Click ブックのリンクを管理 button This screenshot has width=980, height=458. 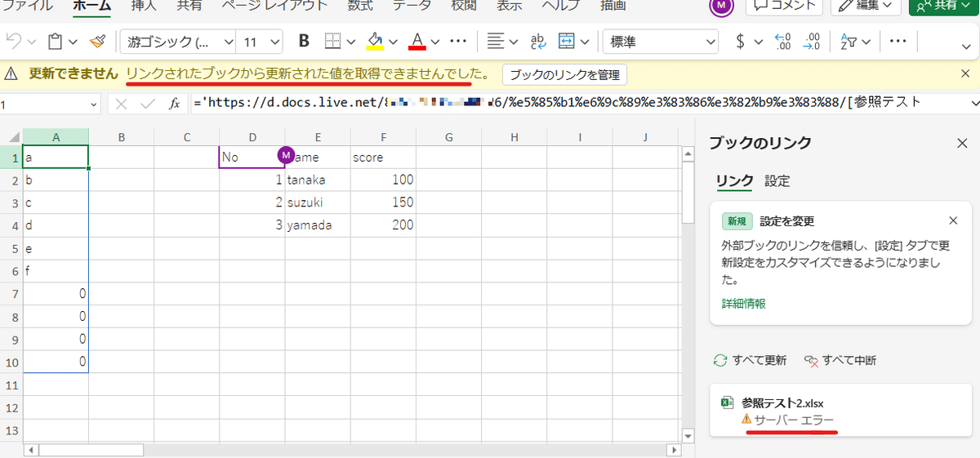pyautogui.click(x=564, y=74)
